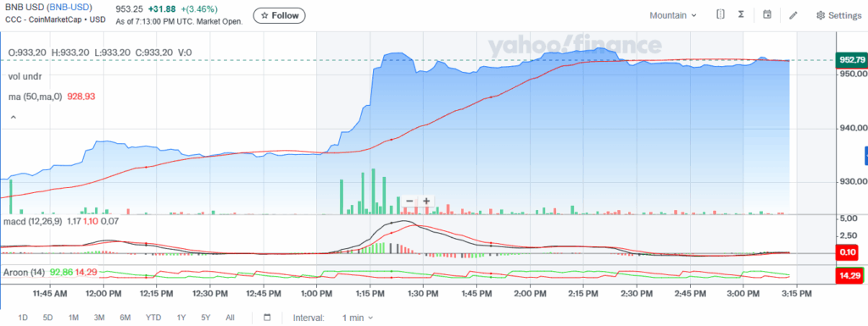Select the 1D range
The width and height of the screenshot is (868, 326).
pos(23,318)
